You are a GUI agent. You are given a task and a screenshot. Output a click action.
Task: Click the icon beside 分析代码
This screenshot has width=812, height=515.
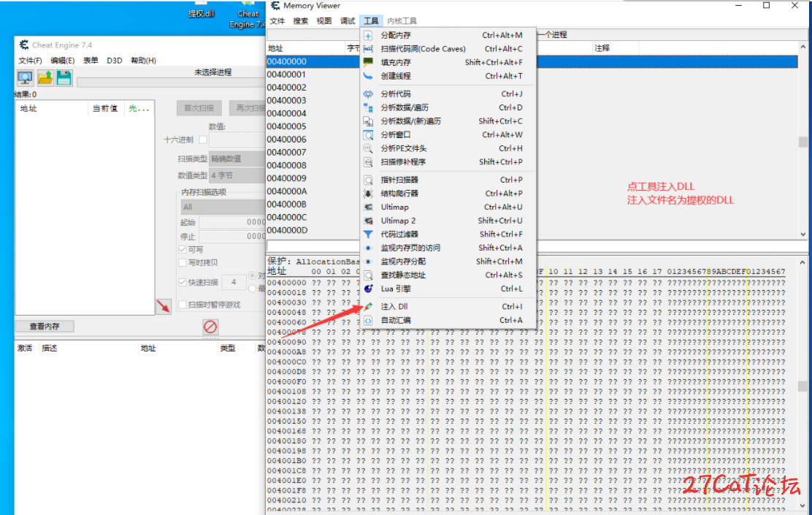pyautogui.click(x=368, y=94)
